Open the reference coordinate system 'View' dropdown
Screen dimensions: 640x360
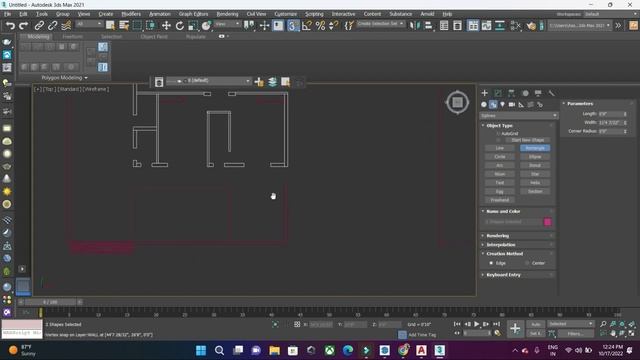pos(227,24)
